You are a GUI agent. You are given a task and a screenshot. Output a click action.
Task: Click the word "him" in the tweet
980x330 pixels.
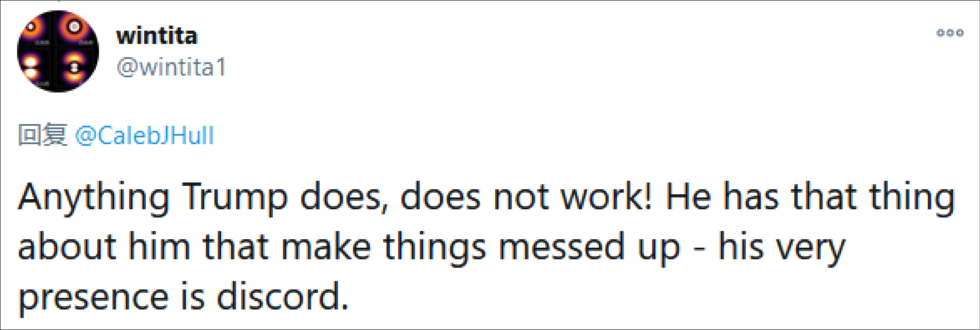coord(159,247)
